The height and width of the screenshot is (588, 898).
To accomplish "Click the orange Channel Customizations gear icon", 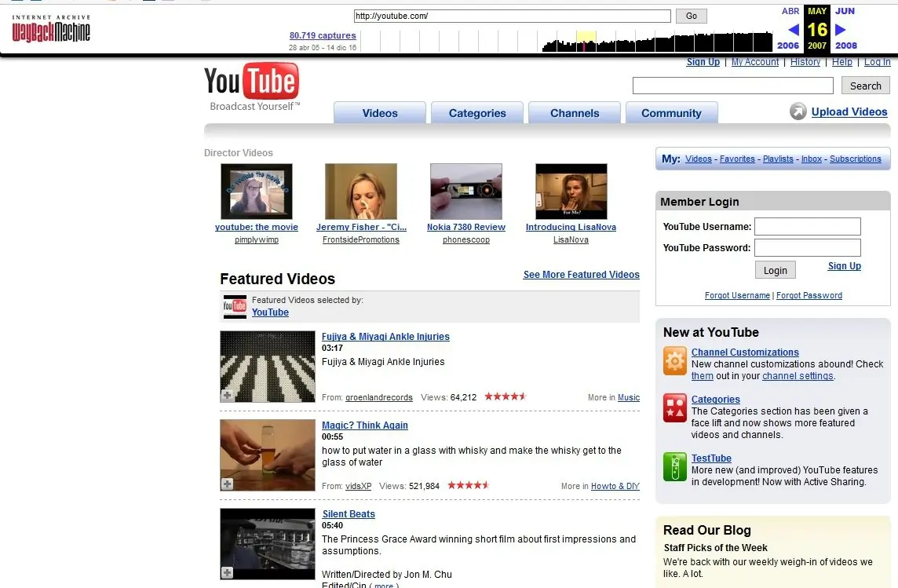I will (674, 360).
